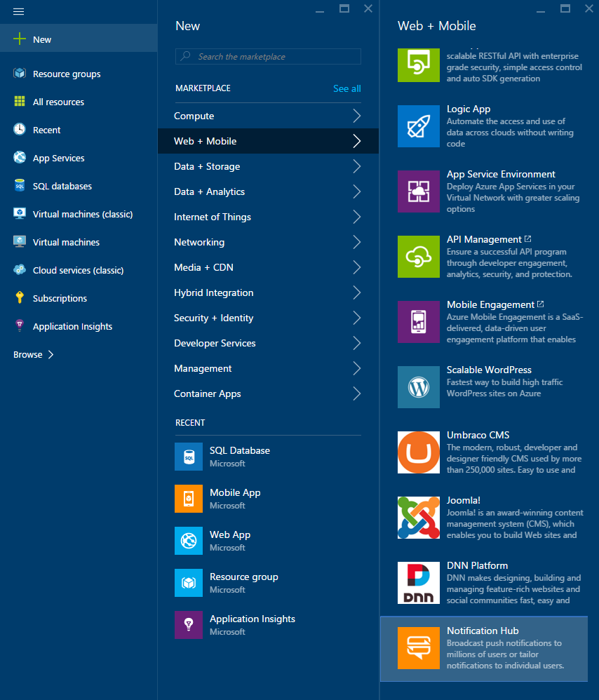This screenshot has height=700, width=599.
Task: Click the orange Mobile App icon
Action: tap(189, 499)
